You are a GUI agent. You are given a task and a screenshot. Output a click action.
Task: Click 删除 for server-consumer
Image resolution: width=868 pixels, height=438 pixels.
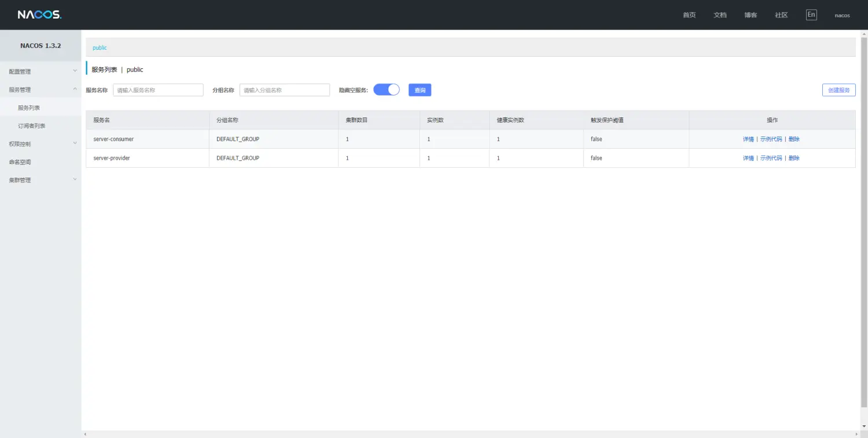[794, 139]
